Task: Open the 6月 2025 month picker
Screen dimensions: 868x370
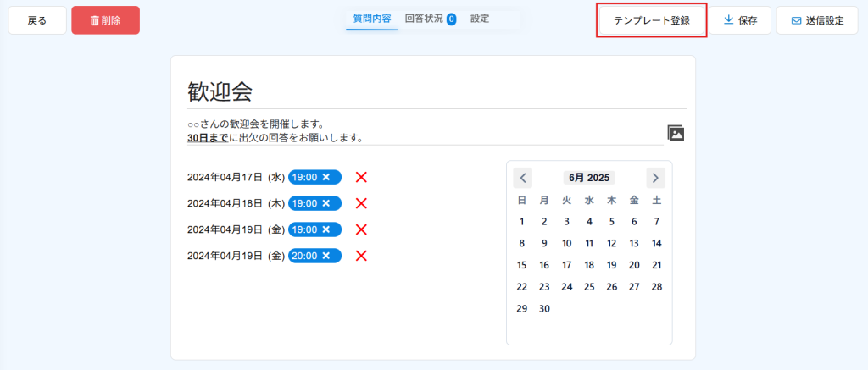Action: (589, 178)
